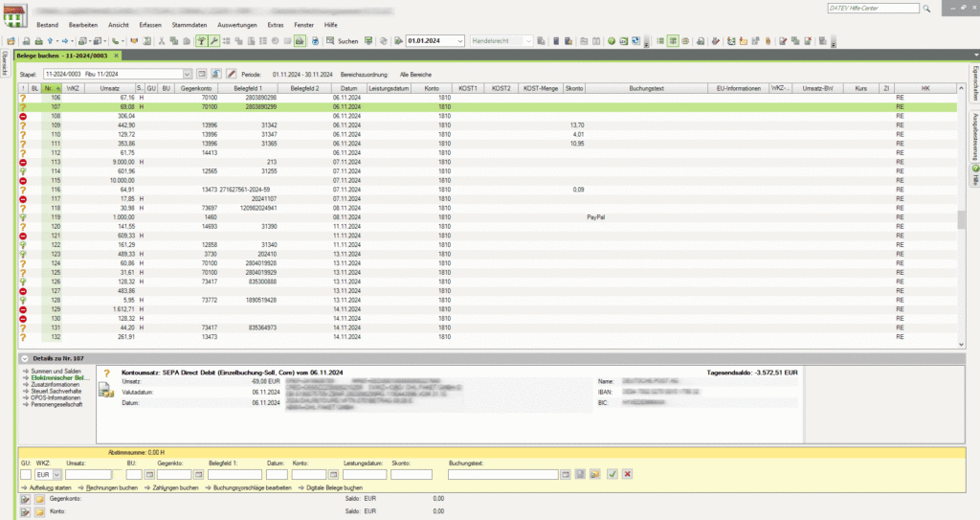The width and height of the screenshot is (980, 520).
Task: Open the Stammdaten menu
Action: (189, 25)
